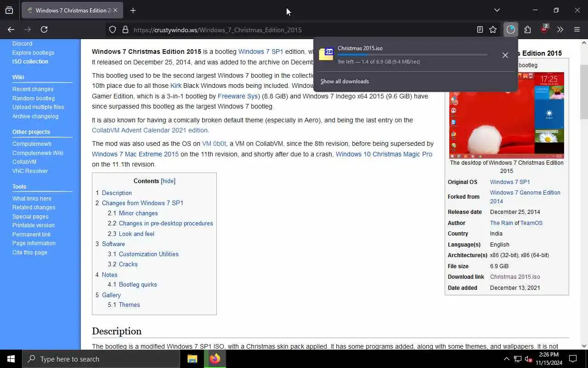The height and width of the screenshot is (368, 588).
Task: Open CollabVM sidebar link
Action: tap(24, 162)
